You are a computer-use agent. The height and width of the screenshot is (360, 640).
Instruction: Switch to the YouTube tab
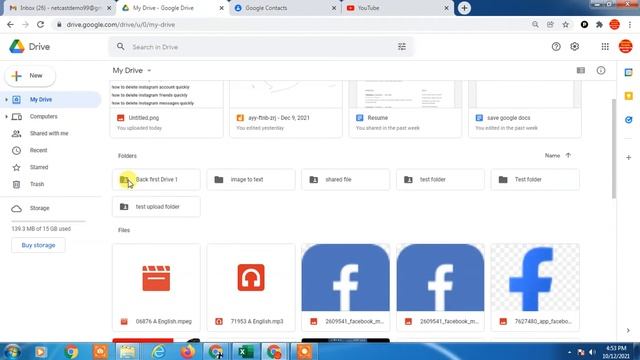pyautogui.click(x=396, y=8)
